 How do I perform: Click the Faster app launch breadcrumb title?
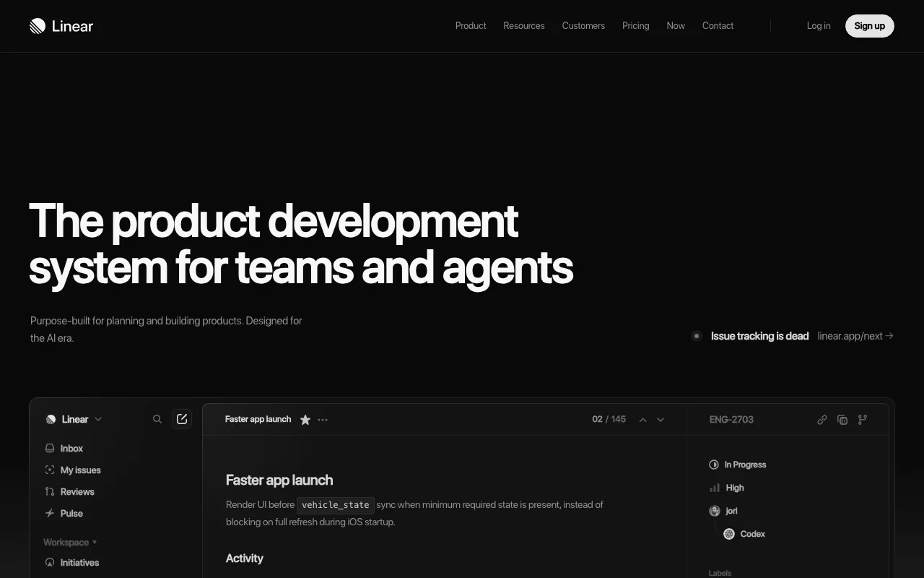click(x=258, y=419)
